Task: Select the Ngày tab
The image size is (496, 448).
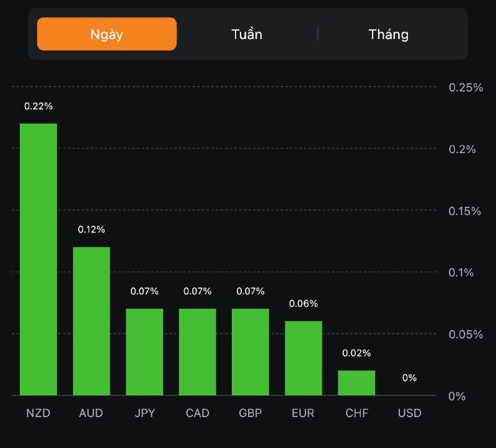Action: tap(107, 34)
